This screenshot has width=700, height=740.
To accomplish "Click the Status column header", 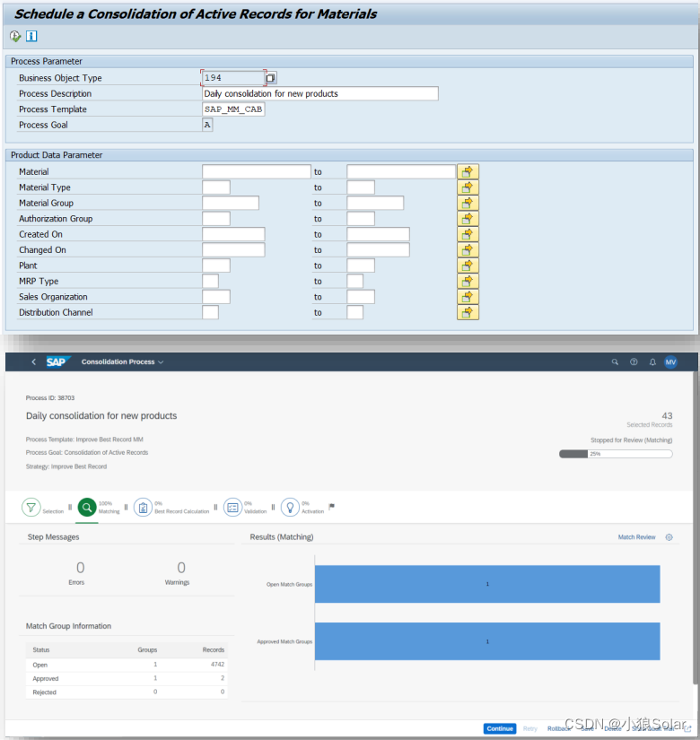I will pos(41,650).
